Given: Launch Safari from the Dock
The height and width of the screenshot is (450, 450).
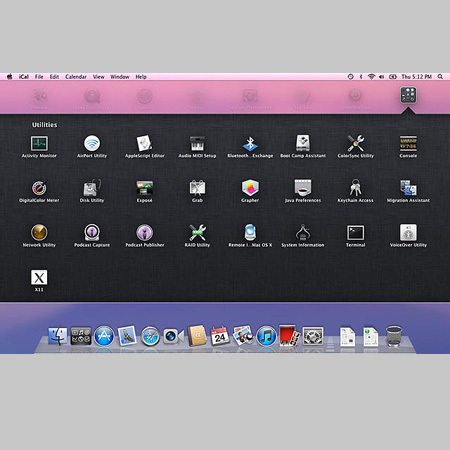Looking at the screenshot, I should 150,336.
